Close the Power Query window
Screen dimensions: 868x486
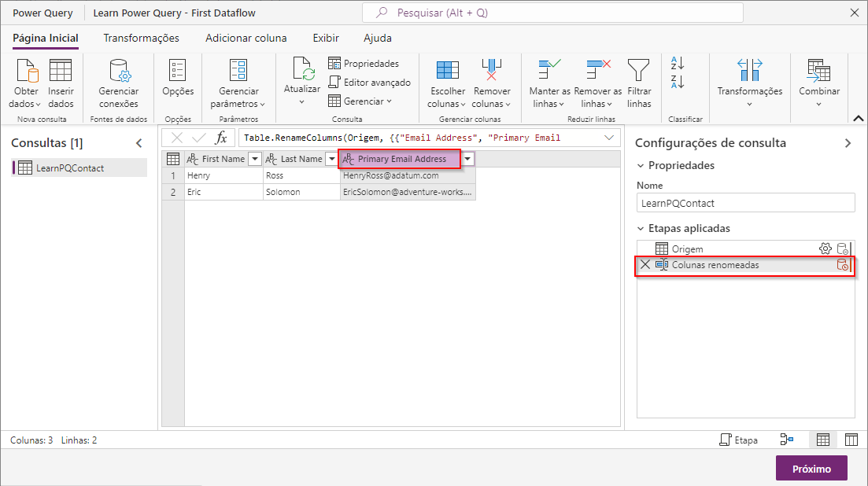pos(854,13)
